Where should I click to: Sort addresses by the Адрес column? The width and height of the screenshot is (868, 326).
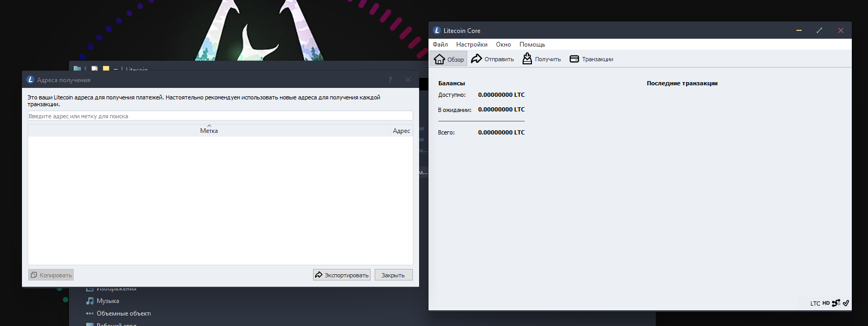pyautogui.click(x=401, y=130)
